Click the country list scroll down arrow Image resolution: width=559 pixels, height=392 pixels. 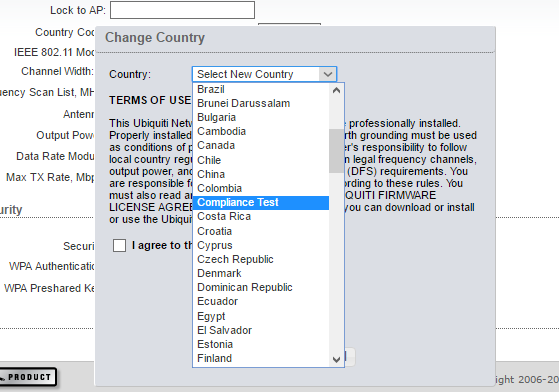pyautogui.click(x=336, y=359)
